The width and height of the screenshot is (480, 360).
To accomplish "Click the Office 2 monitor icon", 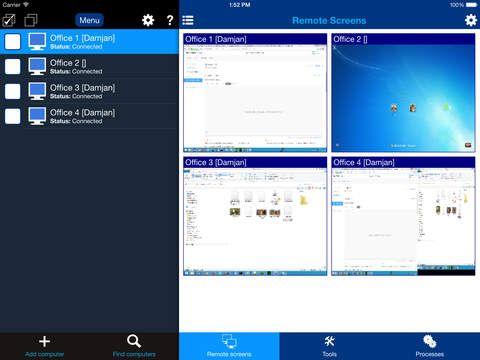I will coord(37,66).
